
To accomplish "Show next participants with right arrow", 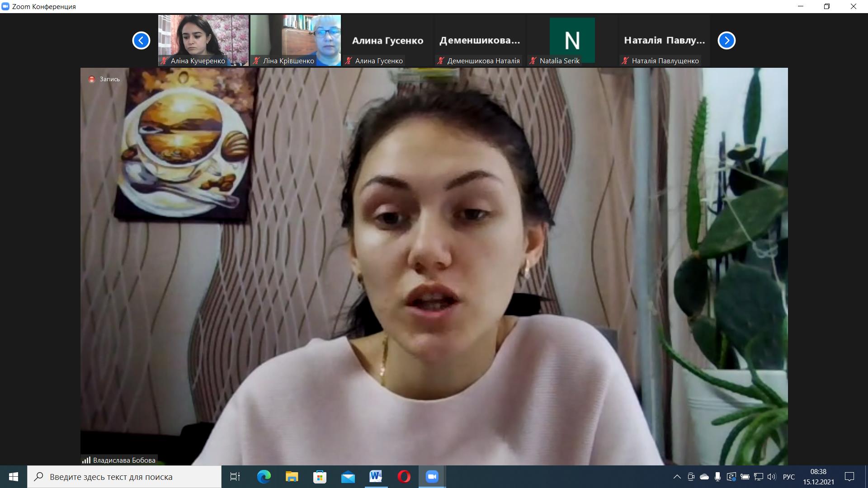I will (726, 41).
